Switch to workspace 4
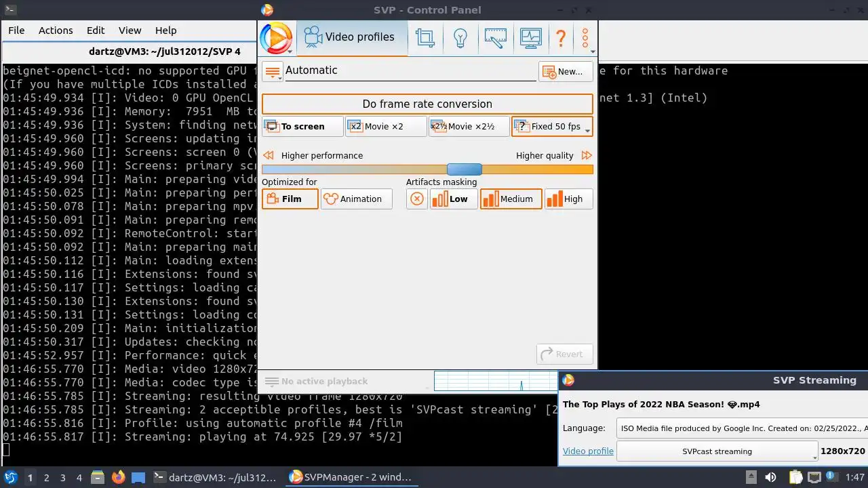The image size is (868, 488). pyautogui.click(x=79, y=477)
